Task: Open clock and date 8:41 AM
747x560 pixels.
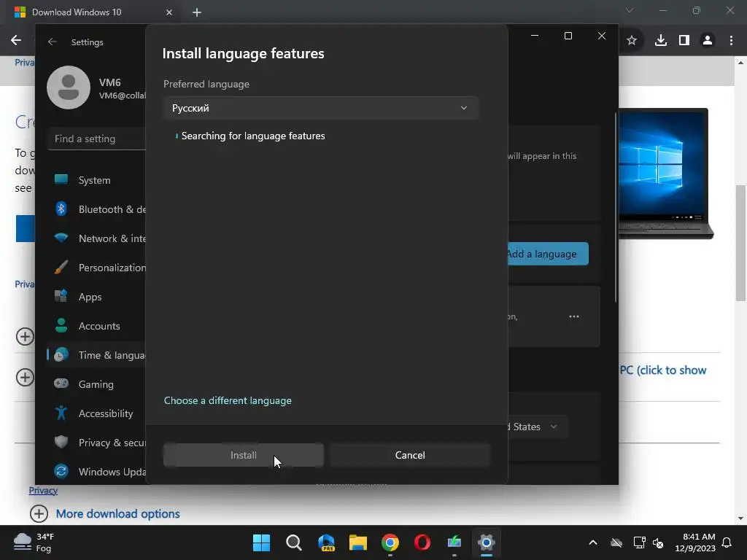Action: [695, 542]
